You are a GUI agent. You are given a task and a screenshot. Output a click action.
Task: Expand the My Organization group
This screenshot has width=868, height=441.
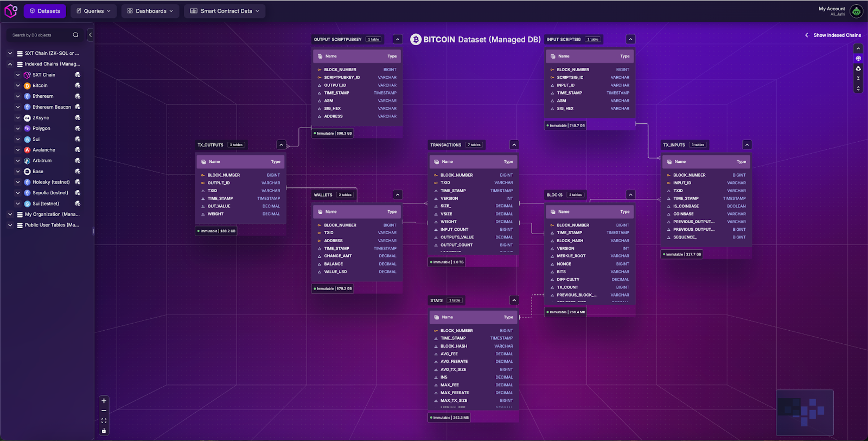pos(10,215)
